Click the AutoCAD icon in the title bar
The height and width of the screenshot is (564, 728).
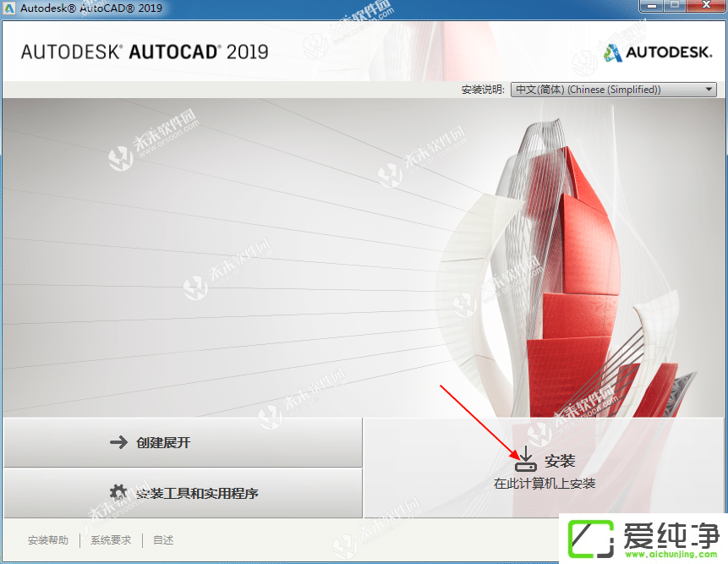coord(8,7)
